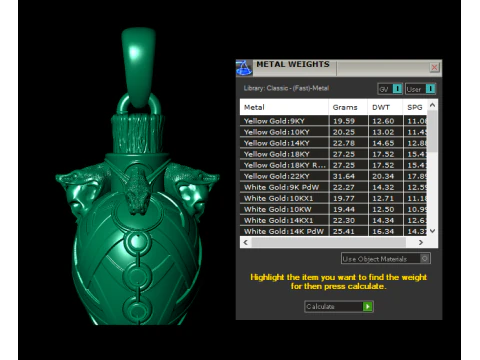Select the Yellow Gold:18KY row
The width and height of the screenshot is (480, 360).
click(x=333, y=154)
